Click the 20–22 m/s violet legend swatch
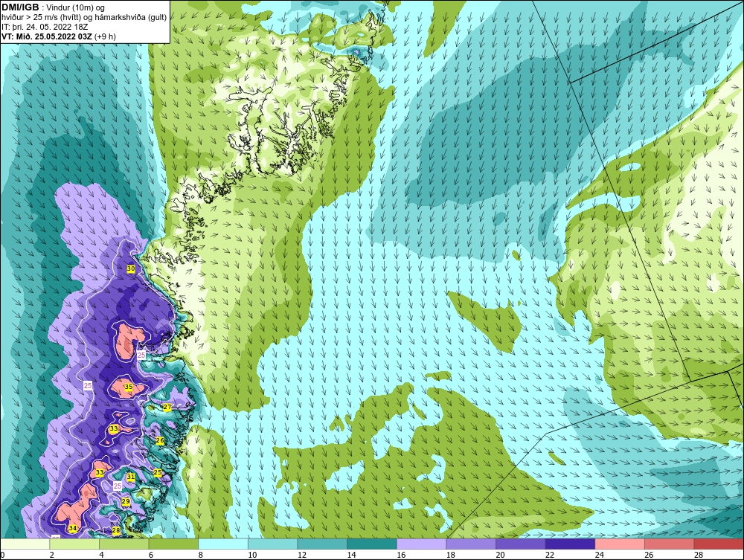 click(x=521, y=544)
